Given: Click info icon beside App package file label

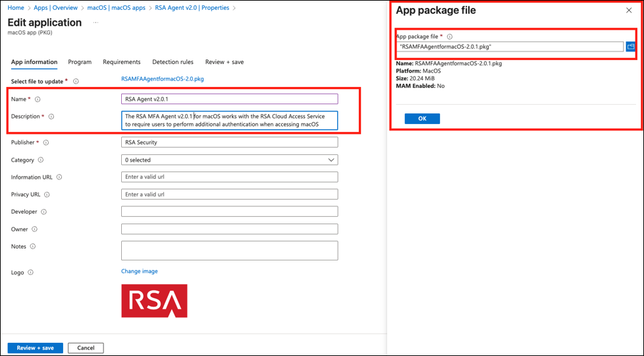Looking at the screenshot, I should click(x=450, y=37).
